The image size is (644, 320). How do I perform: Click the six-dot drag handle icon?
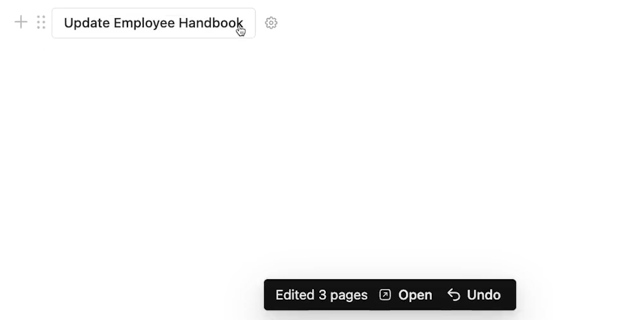pyautogui.click(x=41, y=22)
